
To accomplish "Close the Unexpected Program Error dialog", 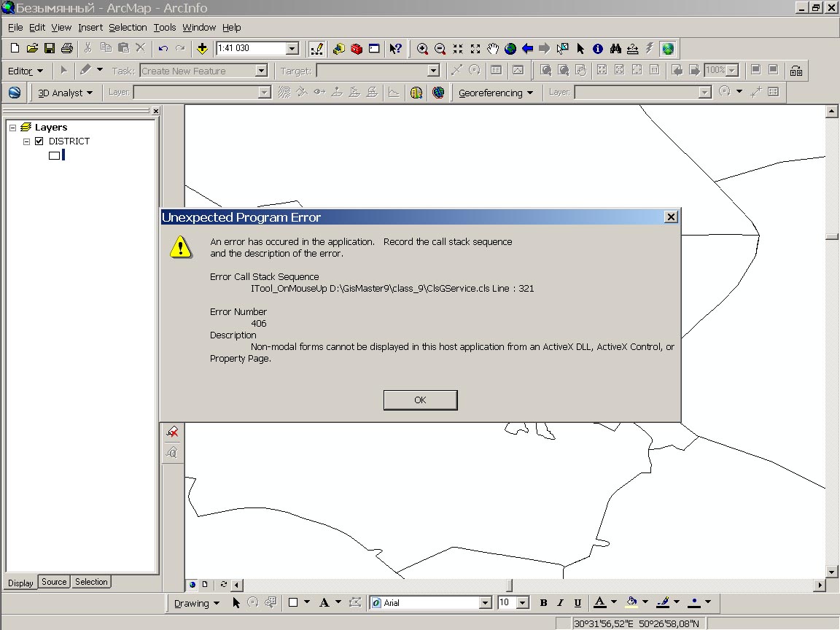I will (x=671, y=217).
